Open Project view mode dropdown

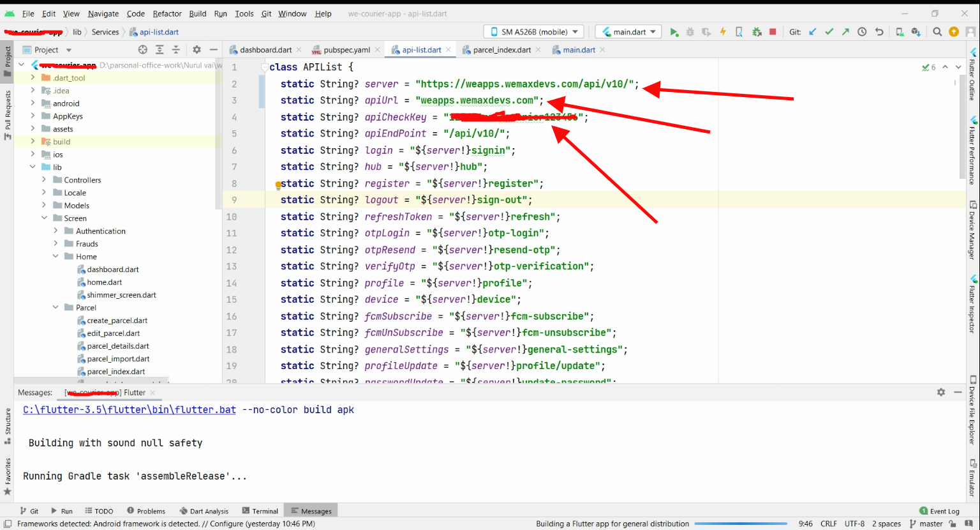point(47,50)
